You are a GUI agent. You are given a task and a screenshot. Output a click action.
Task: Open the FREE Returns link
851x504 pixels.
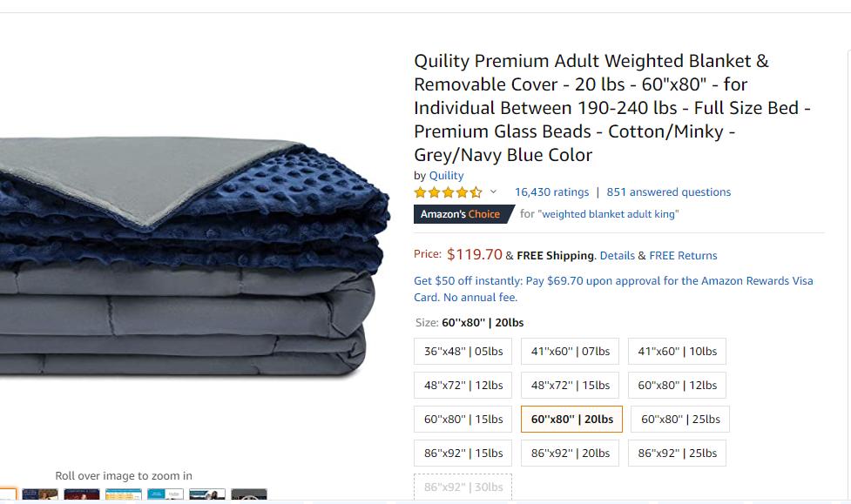pyautogui.click(x=683, y=256)
